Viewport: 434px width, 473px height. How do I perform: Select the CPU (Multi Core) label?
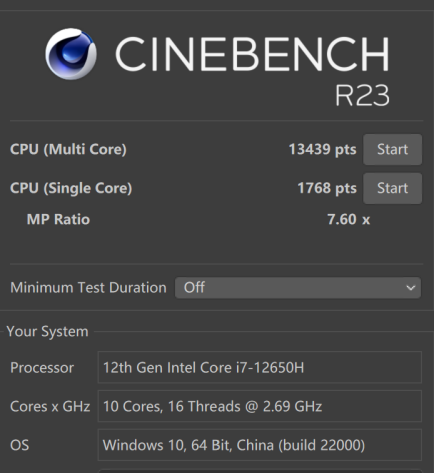pyautogui.click(x=68, y=149)
